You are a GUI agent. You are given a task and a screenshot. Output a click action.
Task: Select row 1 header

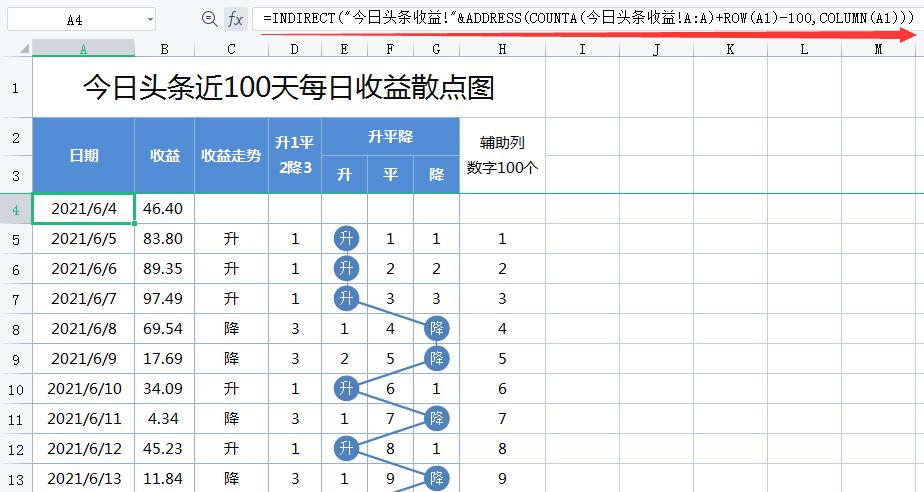pos(16,88)
